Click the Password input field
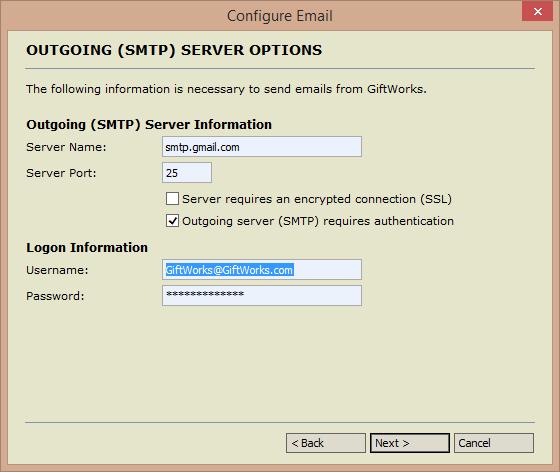560x472 pixels. click(262, 296)
